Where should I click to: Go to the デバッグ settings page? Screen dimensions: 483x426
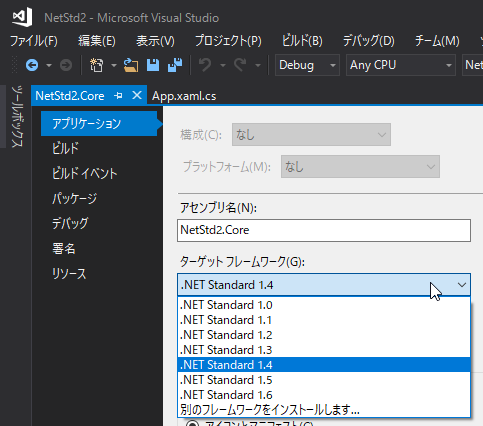70,223
